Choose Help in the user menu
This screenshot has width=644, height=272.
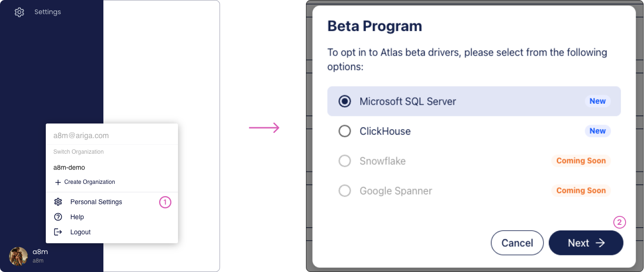pos(77,217)
